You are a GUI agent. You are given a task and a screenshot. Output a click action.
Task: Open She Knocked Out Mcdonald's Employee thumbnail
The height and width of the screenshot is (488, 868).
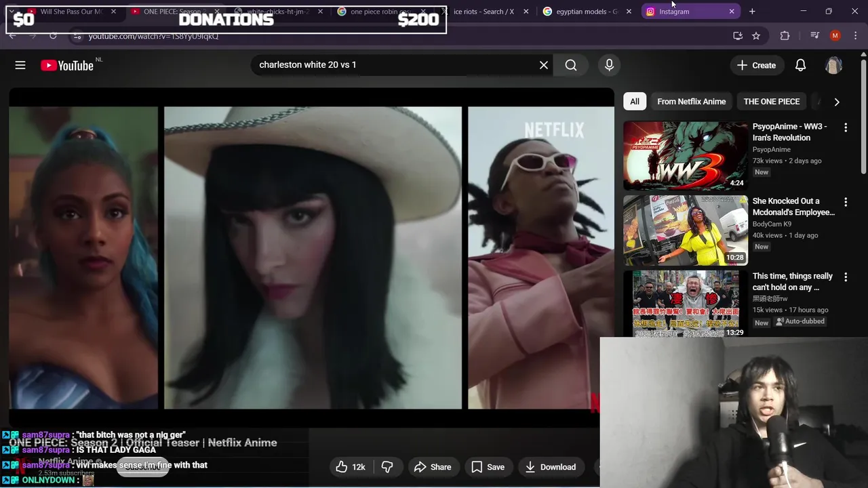tap(686, 230)
